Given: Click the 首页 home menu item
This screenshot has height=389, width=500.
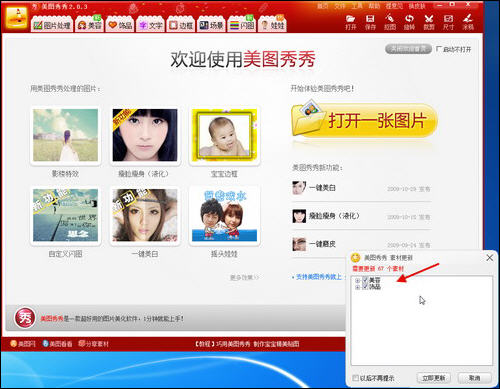Looking at the screenshot, I should point(322,6).
